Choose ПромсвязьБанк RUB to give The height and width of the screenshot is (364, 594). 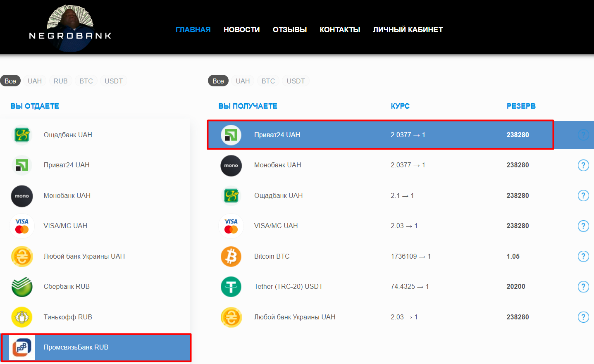(x=96, y=347)
